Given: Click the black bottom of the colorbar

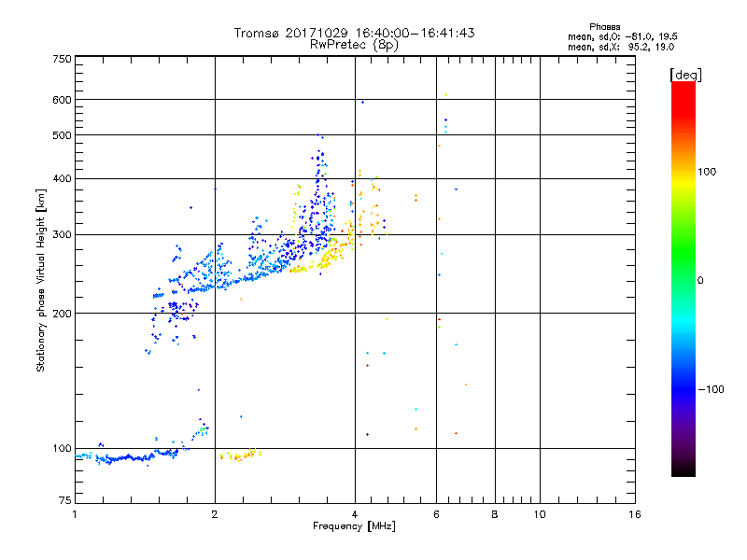Looking at the screenshot, I should pyautogui.click(x=684, y=469).
